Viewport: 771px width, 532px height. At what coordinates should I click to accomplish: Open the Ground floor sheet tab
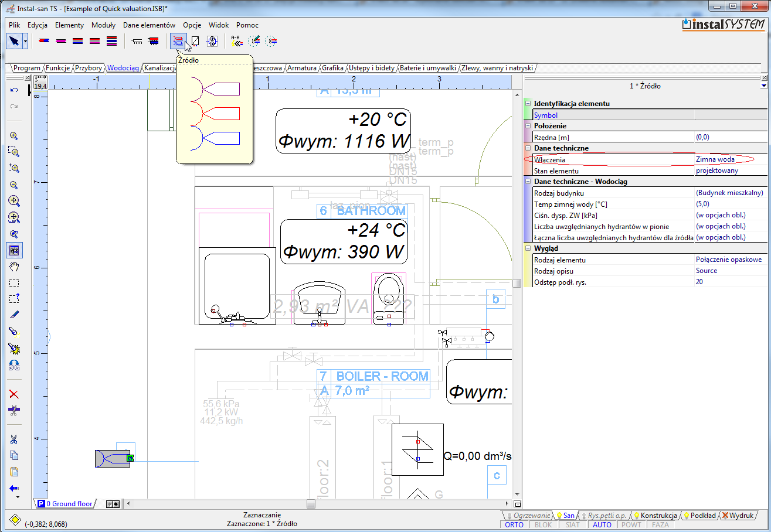69,504
